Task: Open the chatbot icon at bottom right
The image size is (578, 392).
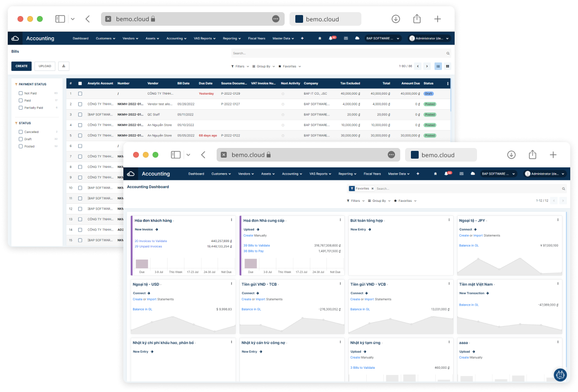Action: pyautogui.click(x=560, y=375)
